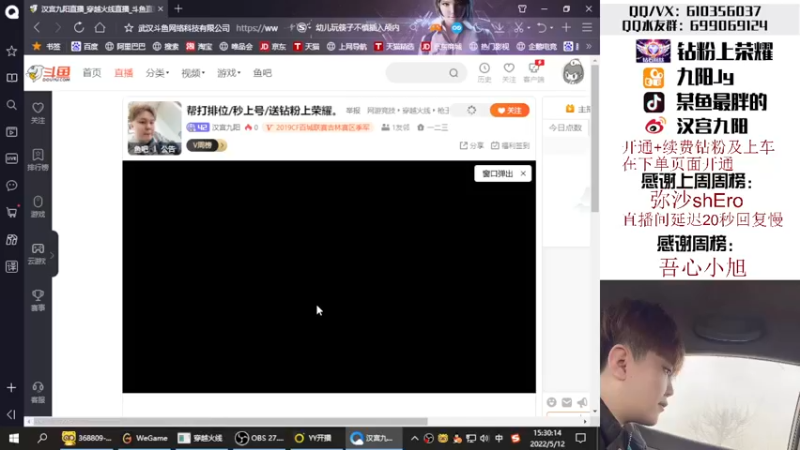The image size is (800, 450).
Task: Switch to OBS in the taskbar
Action: pyautogui.click(x=260, y=438)
